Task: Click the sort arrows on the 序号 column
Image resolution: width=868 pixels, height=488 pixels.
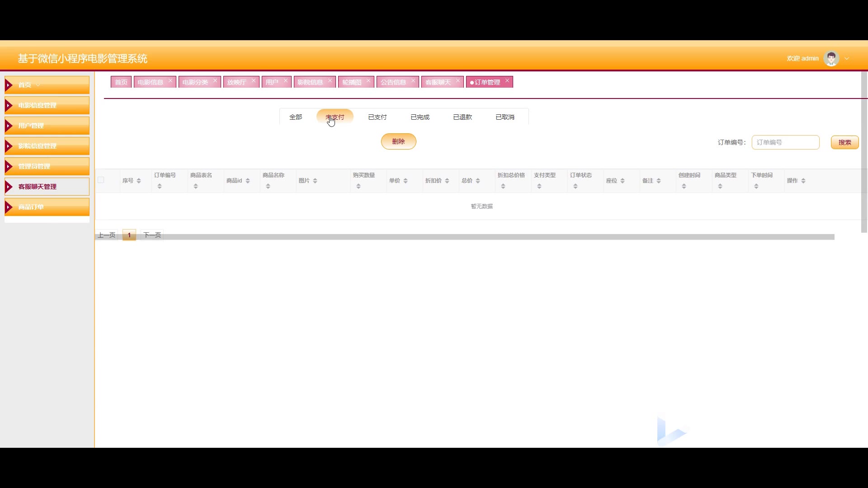Action: pos(139,181)
